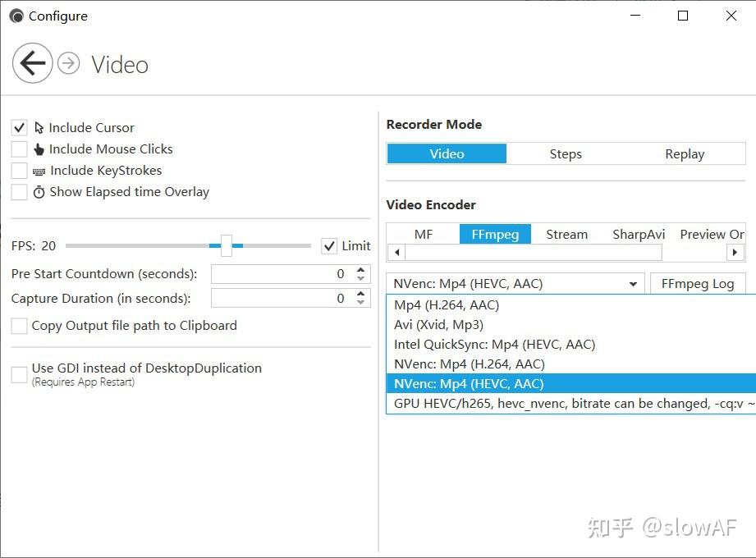Click the pointing hand icon for Mouse Clicks

[40, 149]
